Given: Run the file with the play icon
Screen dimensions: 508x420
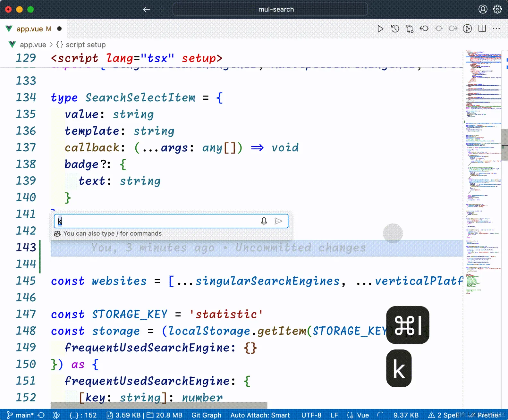Looking at the screenshot, I should coord(380,29).
